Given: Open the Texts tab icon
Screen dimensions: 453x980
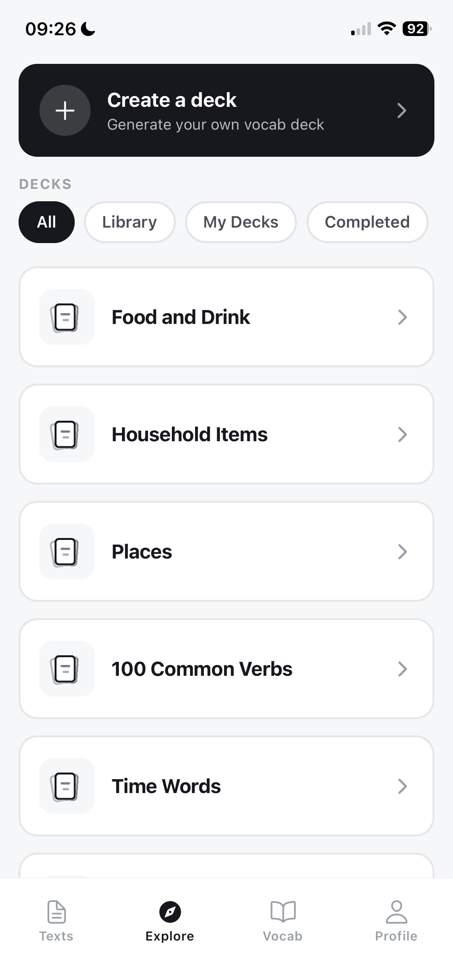Looking at the screenshot, I should [57, 912].
